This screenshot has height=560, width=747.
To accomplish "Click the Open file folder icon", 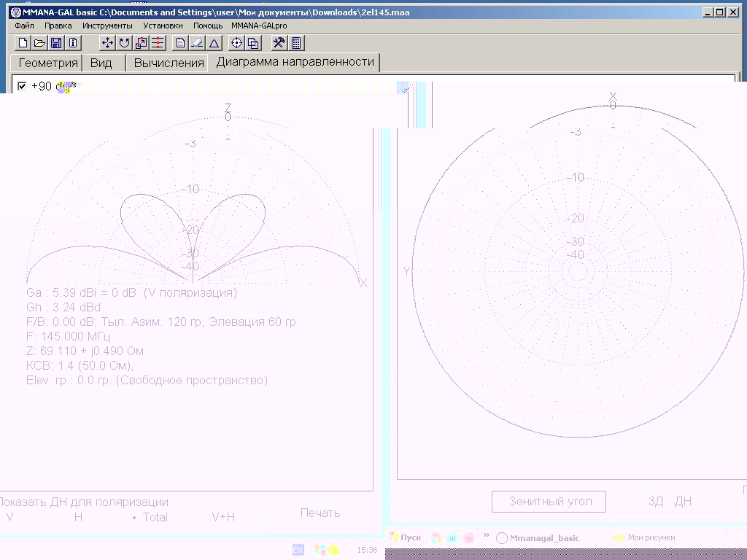I will (39, 43).
